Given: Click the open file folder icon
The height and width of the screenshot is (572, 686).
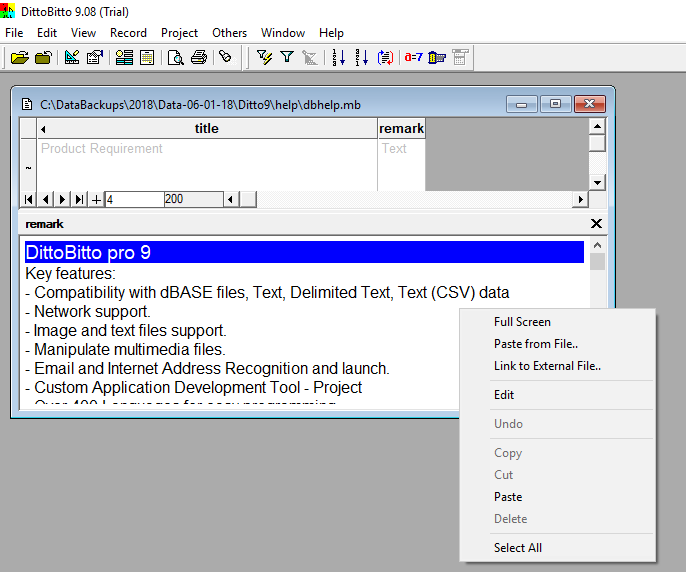Looking at the screenshot, I should pos(20,57).
